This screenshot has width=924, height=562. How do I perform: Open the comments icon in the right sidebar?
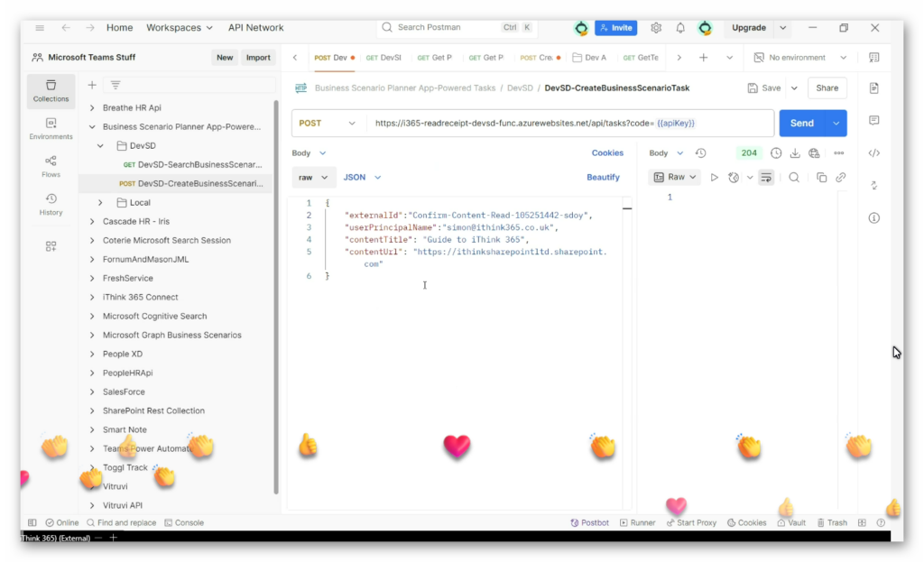click(x=873, y=120)
